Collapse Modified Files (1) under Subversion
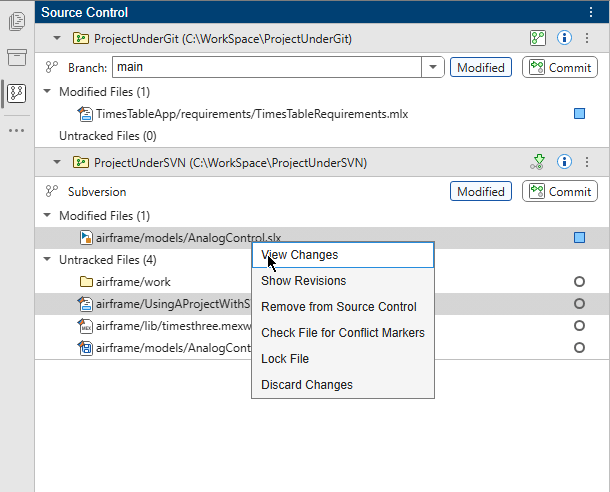 pyautogui.click(x=47, y=215)
